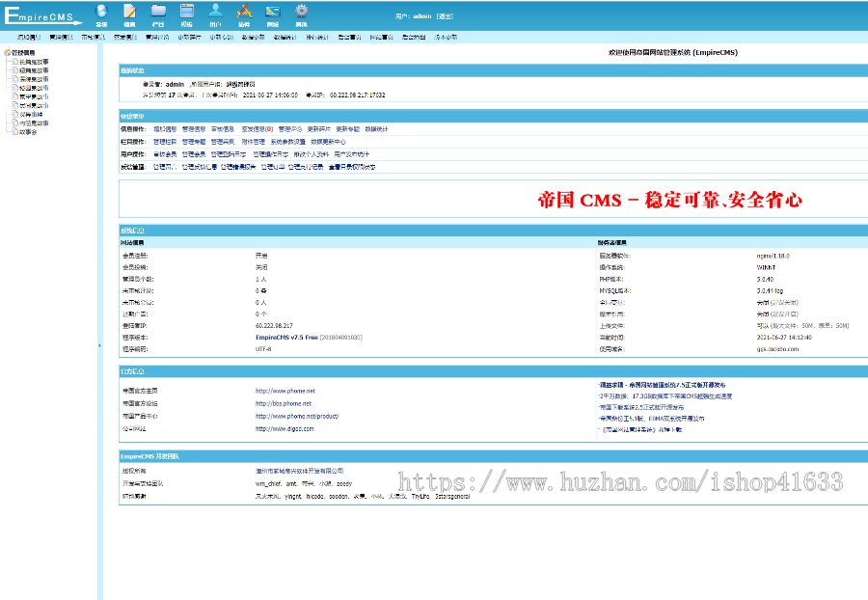The image size is (868, 600).
Task: Open the 帝国备份王5.1版 news link
Action: [652, 419]
